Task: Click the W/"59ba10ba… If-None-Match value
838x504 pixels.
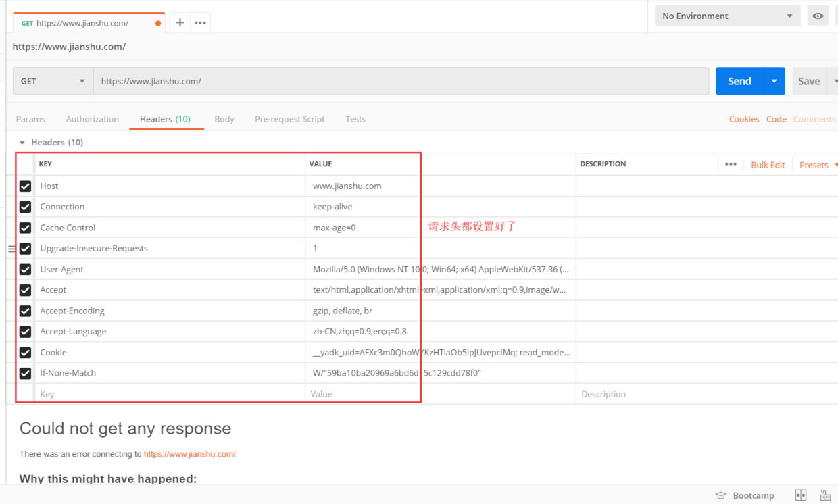Action: point(441,373)
